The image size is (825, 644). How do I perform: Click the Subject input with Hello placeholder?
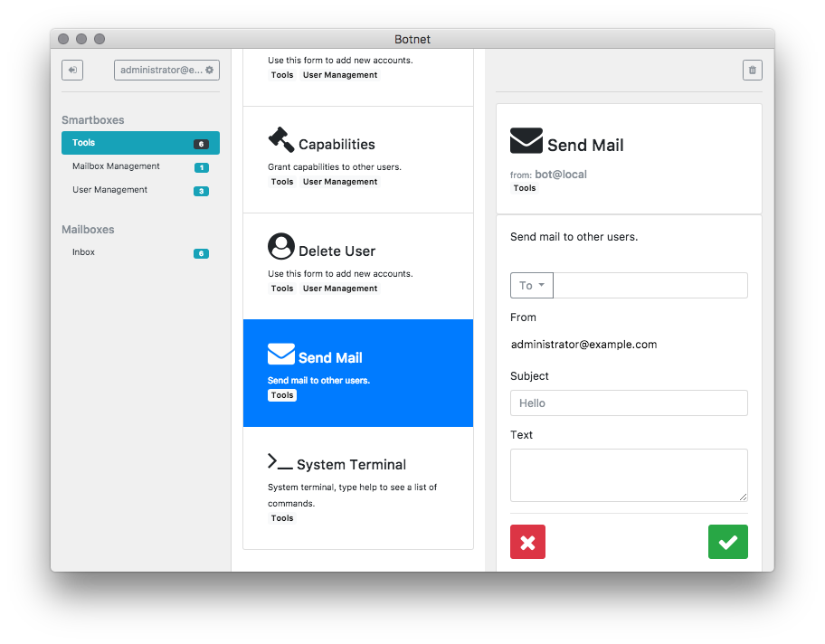629,403
